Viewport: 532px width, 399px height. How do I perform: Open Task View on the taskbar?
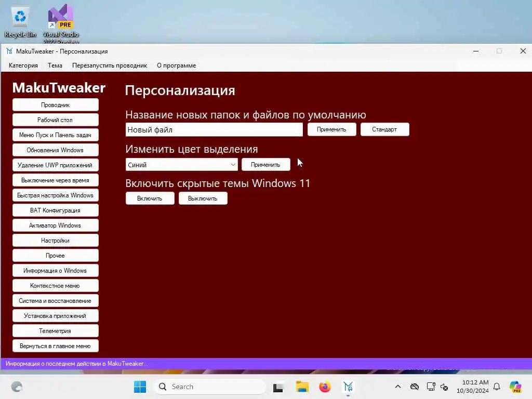click(x=278, y=387)
